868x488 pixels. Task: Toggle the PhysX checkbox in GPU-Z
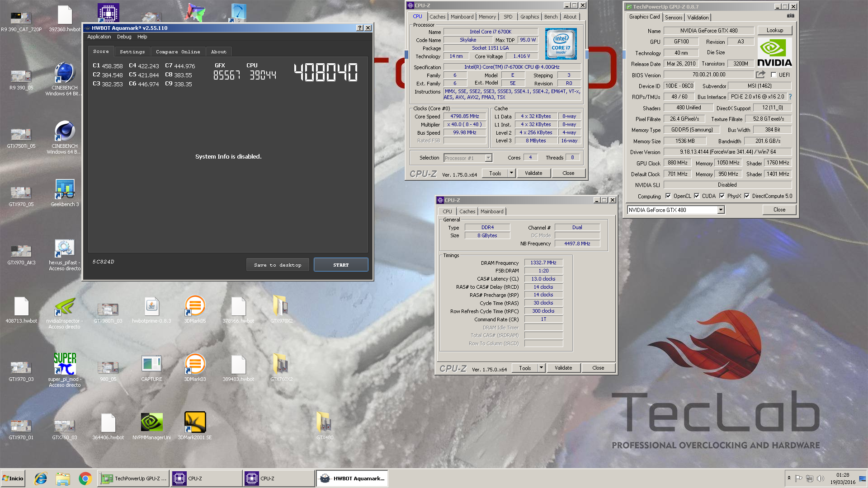pyautogui.click(x=722, y=196)
